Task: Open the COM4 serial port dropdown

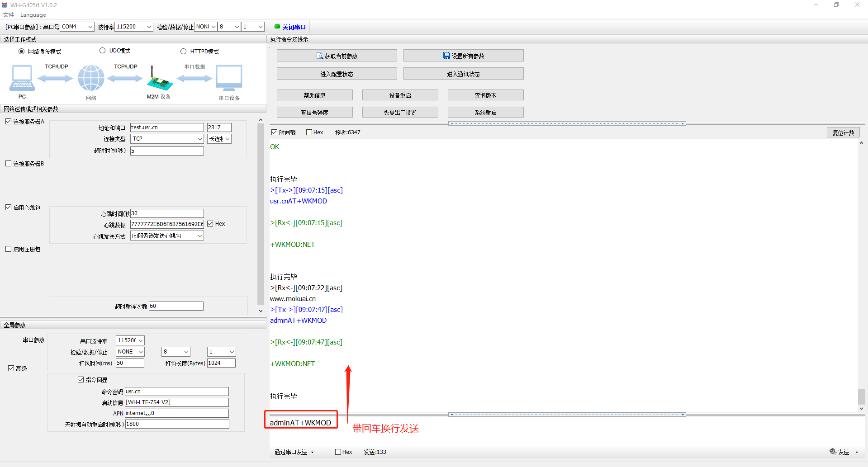Action: tap(77, 27)
